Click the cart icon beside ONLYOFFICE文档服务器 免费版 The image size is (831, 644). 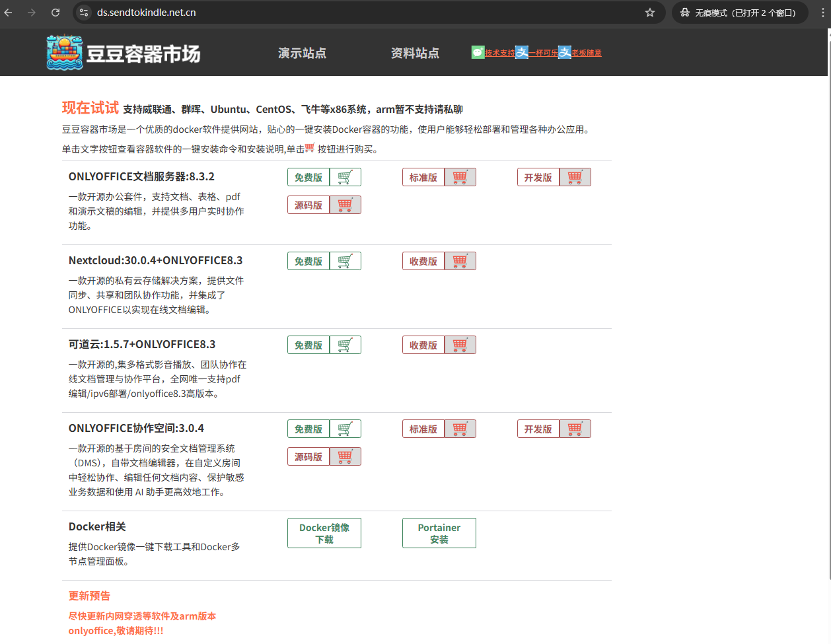pos(345,177)
